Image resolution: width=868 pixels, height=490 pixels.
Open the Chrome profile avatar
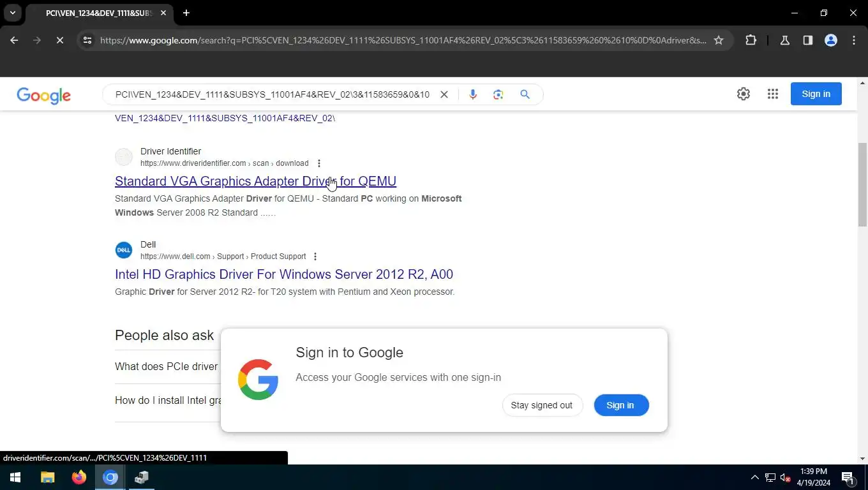831,40
